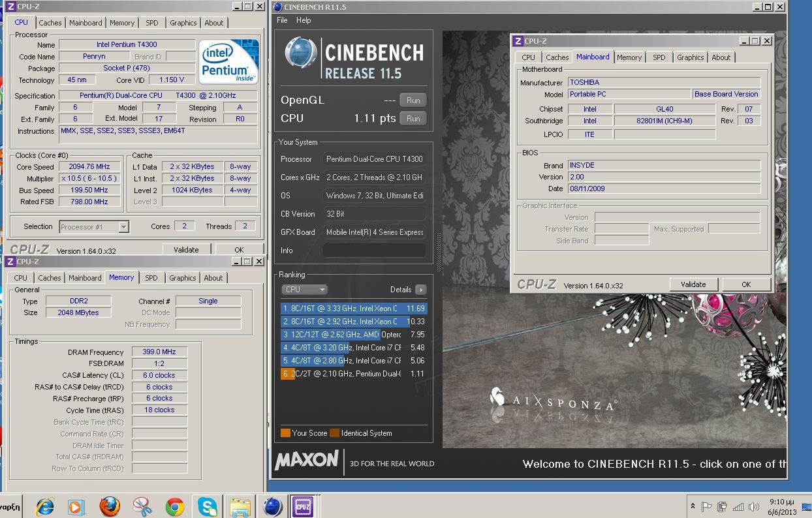Click Validate in Mainboard CPU-Z window
The width and height of the screenshot is (812, 518).
693,284
